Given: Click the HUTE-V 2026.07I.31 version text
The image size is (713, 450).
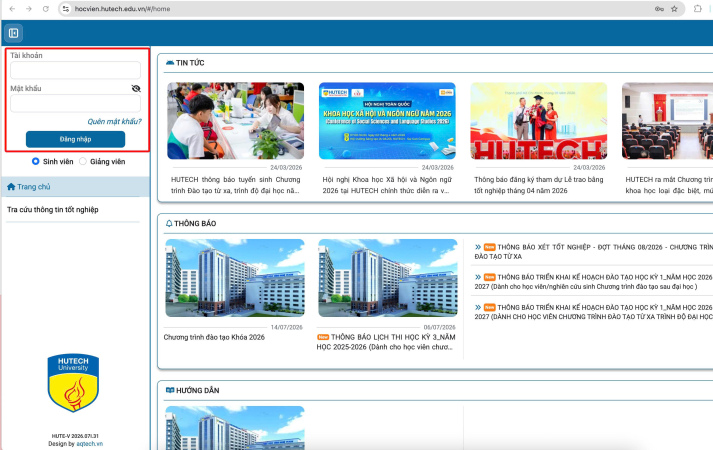Looking at the screenshot, I should [75, 436].
